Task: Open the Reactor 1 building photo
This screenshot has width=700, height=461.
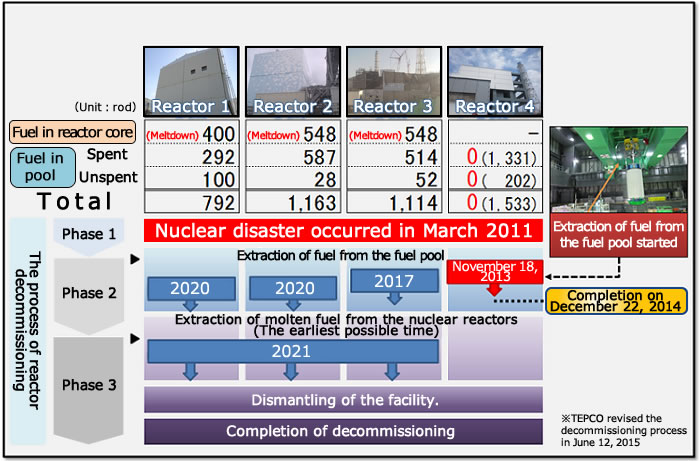Action: pos(189,80)
